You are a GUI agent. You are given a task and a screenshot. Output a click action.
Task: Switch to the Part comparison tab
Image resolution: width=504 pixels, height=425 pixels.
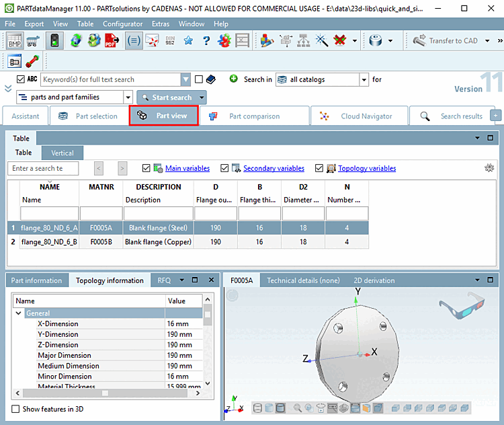(x=253, y=116)
